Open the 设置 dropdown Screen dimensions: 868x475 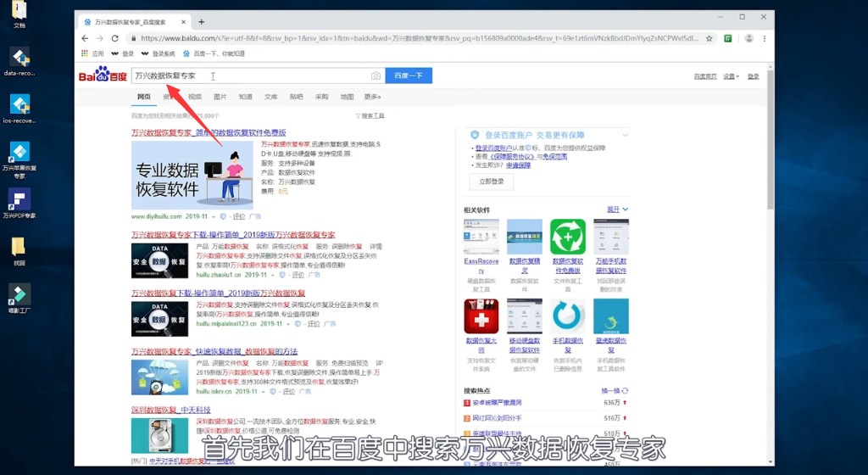tap(731, 76)
